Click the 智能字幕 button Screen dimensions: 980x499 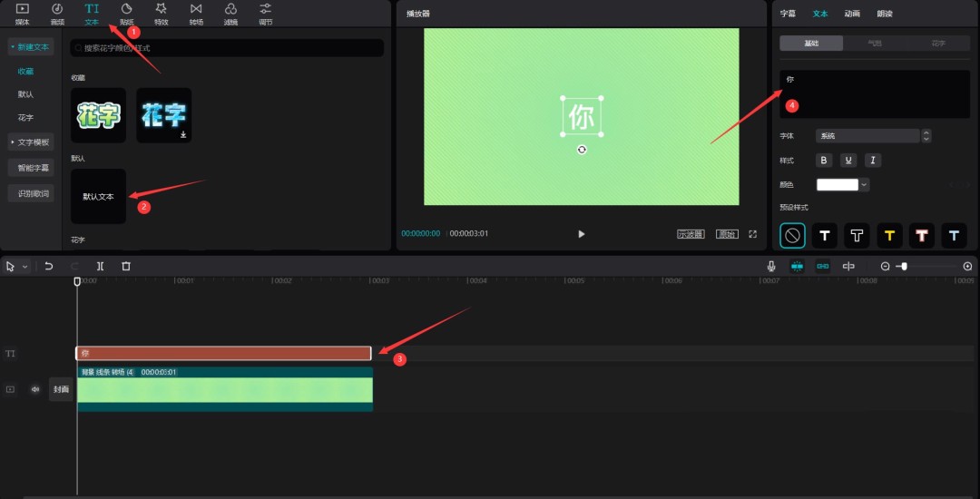tap(34, 168)
